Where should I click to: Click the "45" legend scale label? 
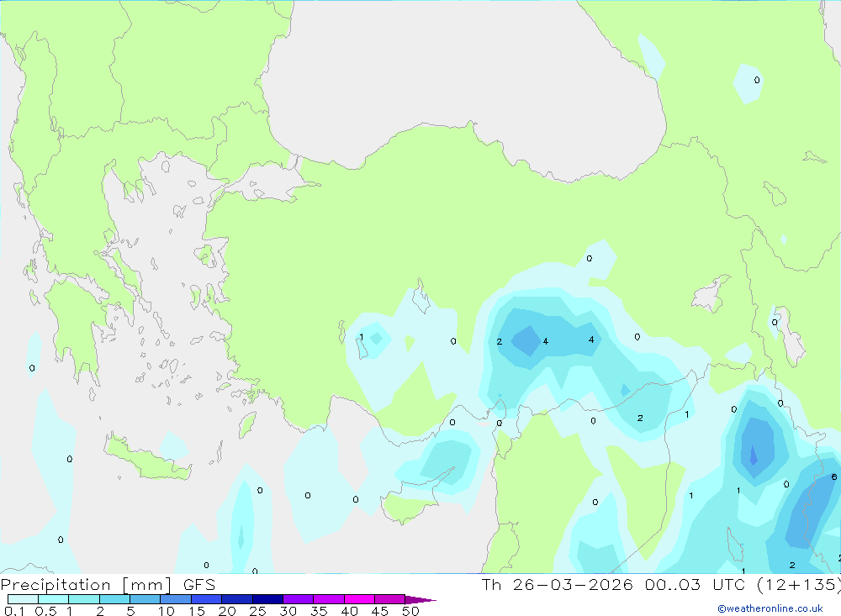[380, 611]
